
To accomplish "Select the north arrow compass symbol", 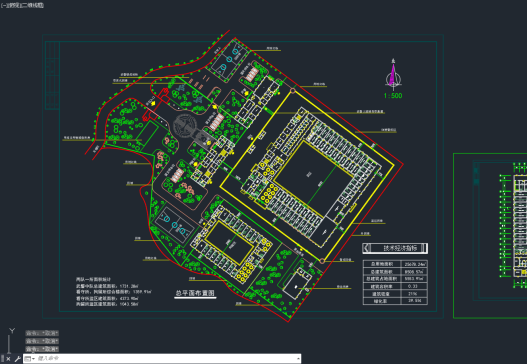I will coord(393,75).
